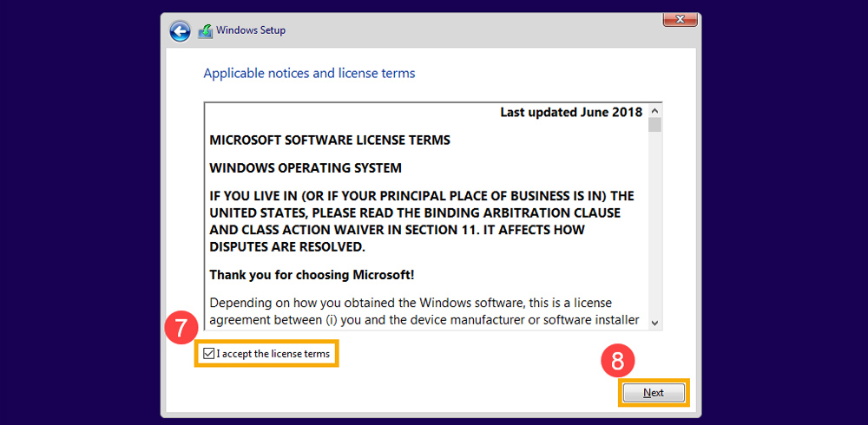Click the red step 8 badge
Viewport: 868px width, 425px height.
[x=617, y=362]
